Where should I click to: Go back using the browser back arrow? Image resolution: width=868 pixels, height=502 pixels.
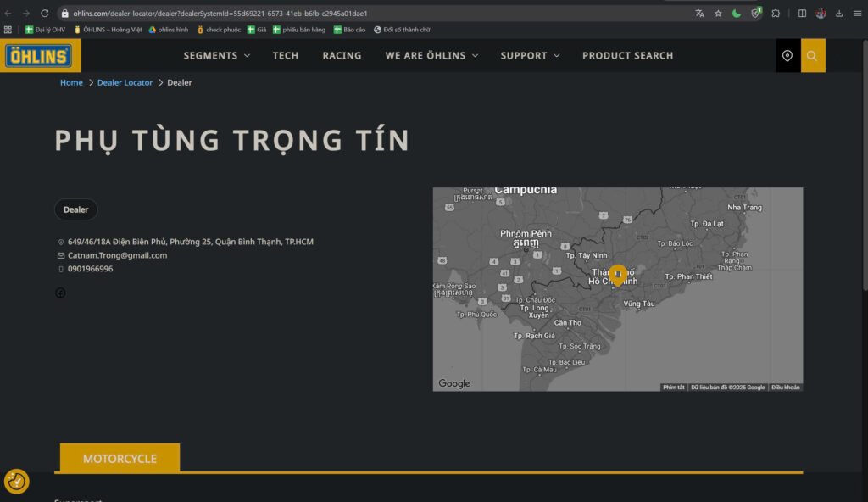8,14
